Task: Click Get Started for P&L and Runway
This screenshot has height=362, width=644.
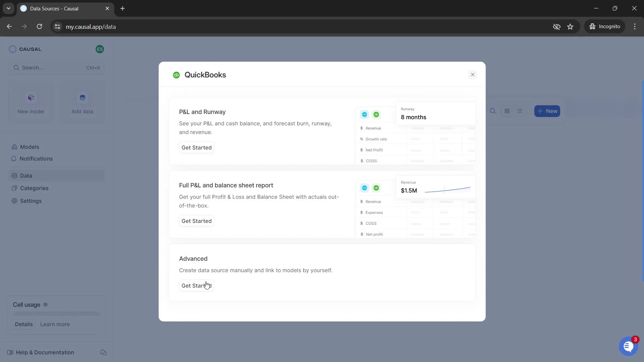Action: pos(196,147)
